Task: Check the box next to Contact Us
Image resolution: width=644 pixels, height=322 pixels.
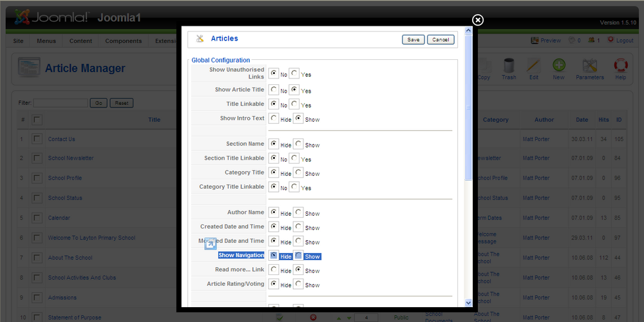Action: [x=37, y=139]
